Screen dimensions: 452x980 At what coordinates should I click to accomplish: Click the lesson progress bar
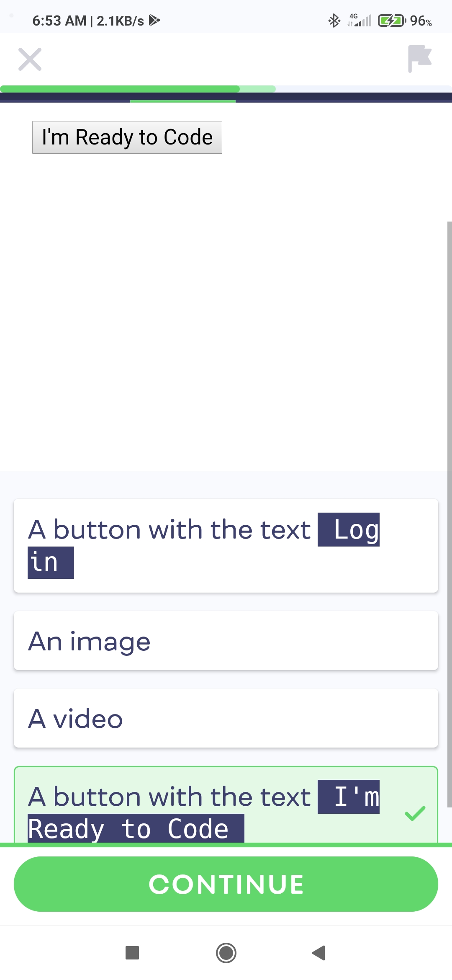(226, 89)
